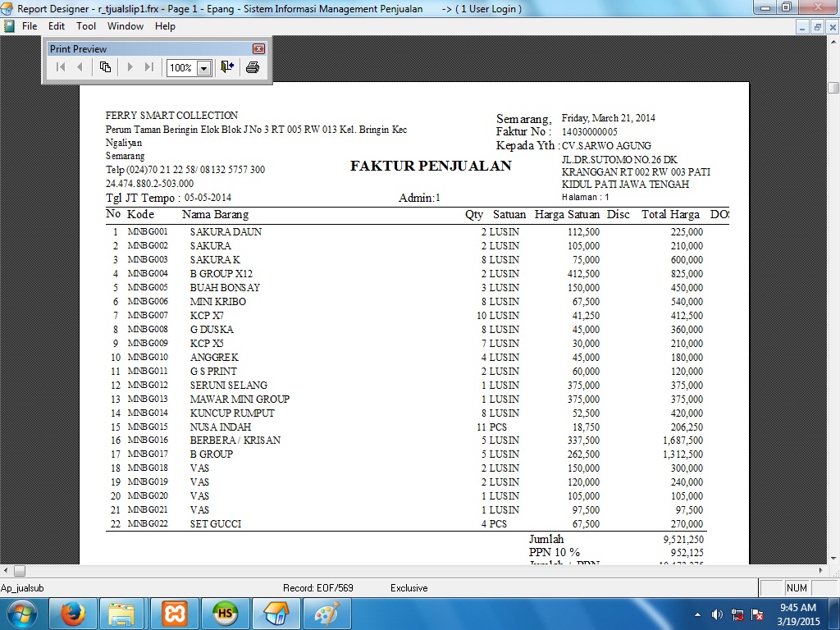840x630 pixels.
Task: Open the Help menu
Action: pyautogui.click(x=165, y=26)
